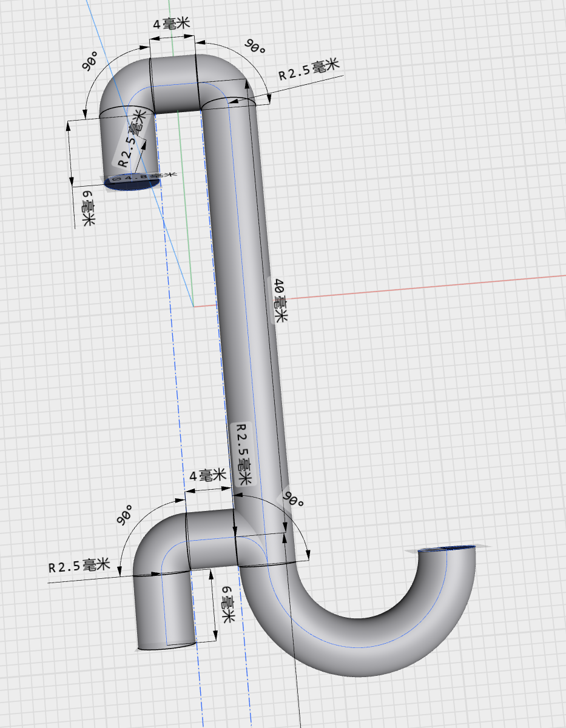Select the 40毫米 length dimension label
Viewport: 566px width, 728px height.
click(x=280, y=301)
